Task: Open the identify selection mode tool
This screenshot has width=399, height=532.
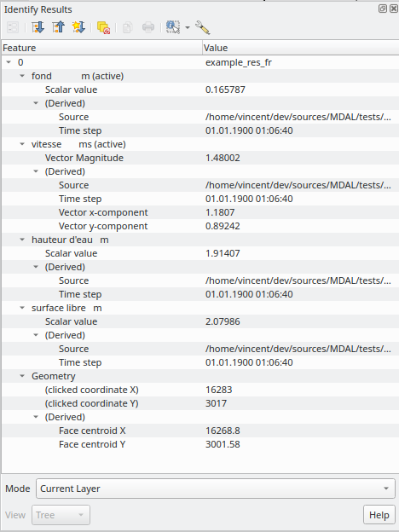Action: coord(173,27)
